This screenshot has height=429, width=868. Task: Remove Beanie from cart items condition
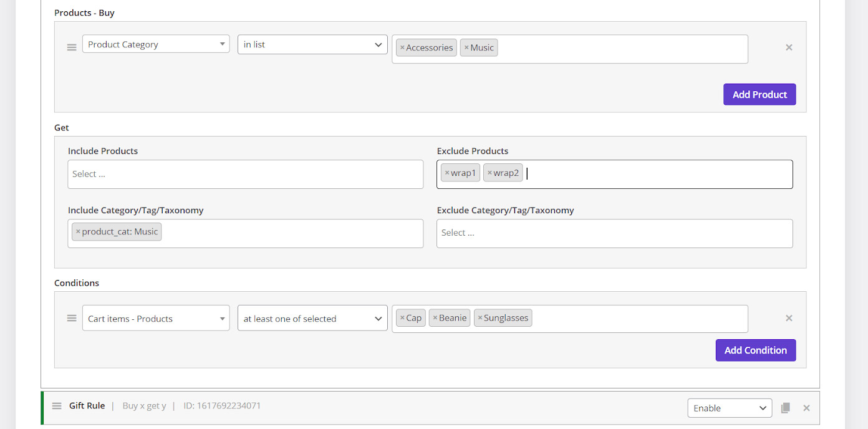435,318
